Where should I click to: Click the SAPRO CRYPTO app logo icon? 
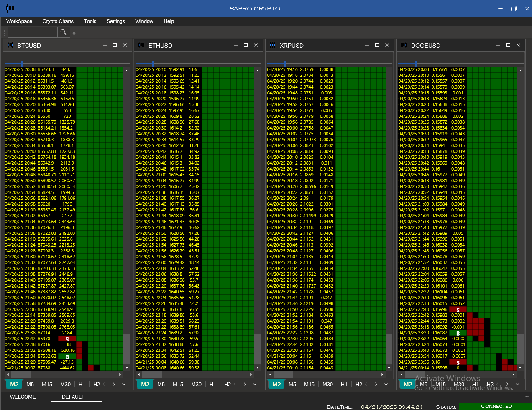coord(10,8)
